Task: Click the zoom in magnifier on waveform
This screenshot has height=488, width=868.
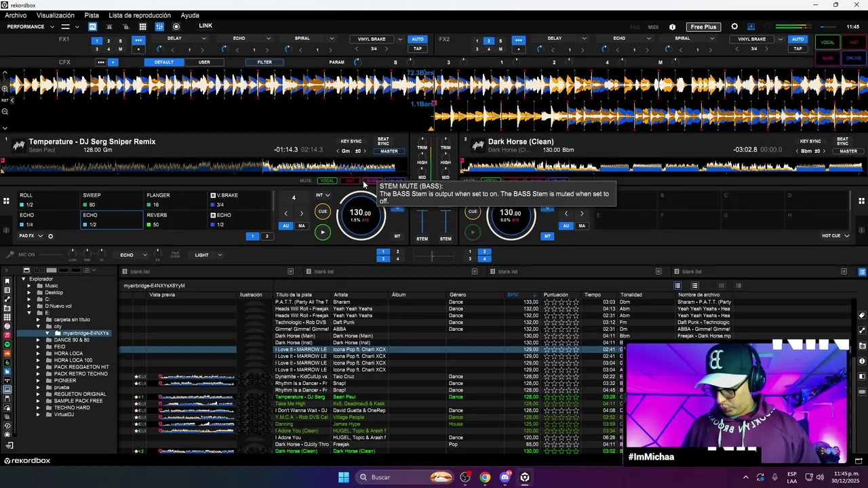Action: [x=5, y=89]
